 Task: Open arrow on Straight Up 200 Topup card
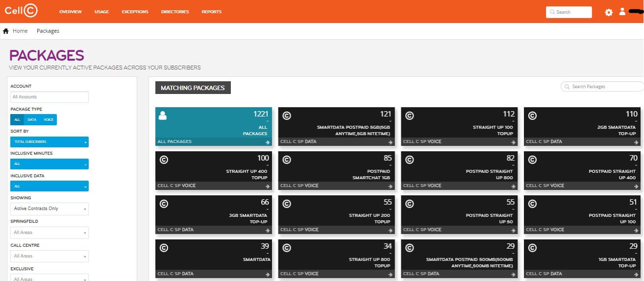click(x=391, y=230)
